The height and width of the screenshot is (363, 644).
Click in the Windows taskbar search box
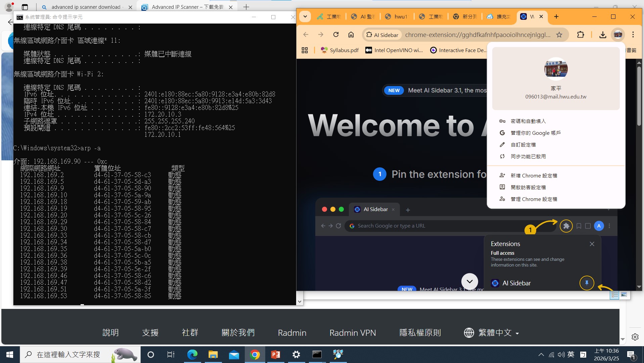(68, 355)
